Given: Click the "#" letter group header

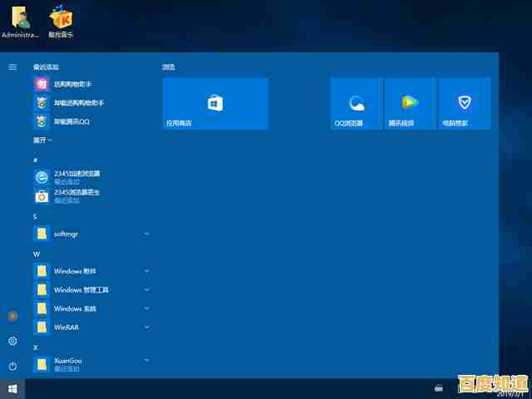Looking at the screenshot, I should [35, 160].
